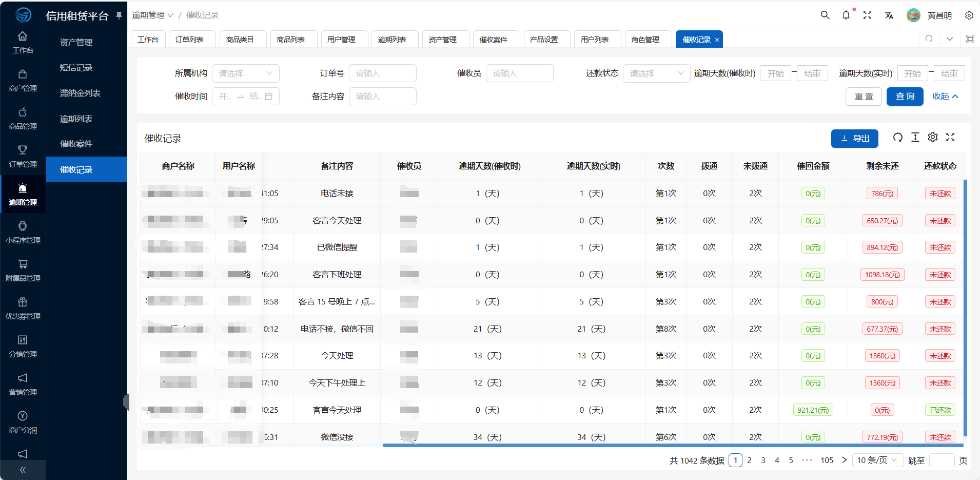Go to 工作台 in the sidebar
Viewport: 980px width, 480px height.
coord(23,43)
